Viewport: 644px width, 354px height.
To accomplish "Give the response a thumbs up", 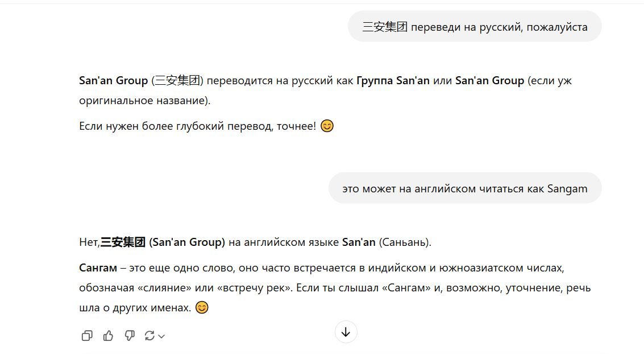I will [108, 336].
